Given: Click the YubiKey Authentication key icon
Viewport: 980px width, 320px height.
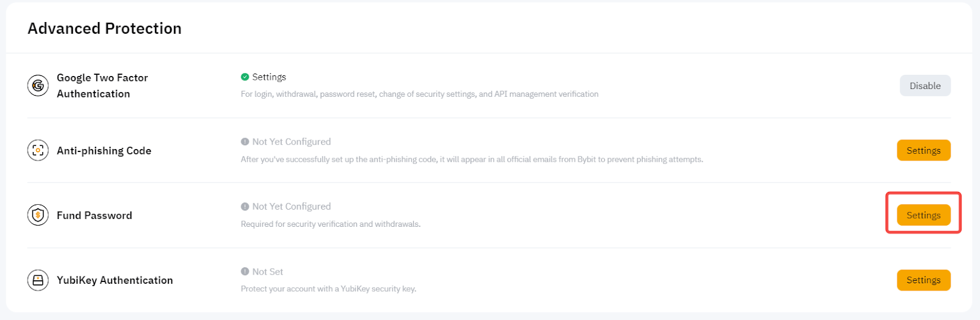Looking at the screenshot, I should pyautogui.click(x=38, y=280).
